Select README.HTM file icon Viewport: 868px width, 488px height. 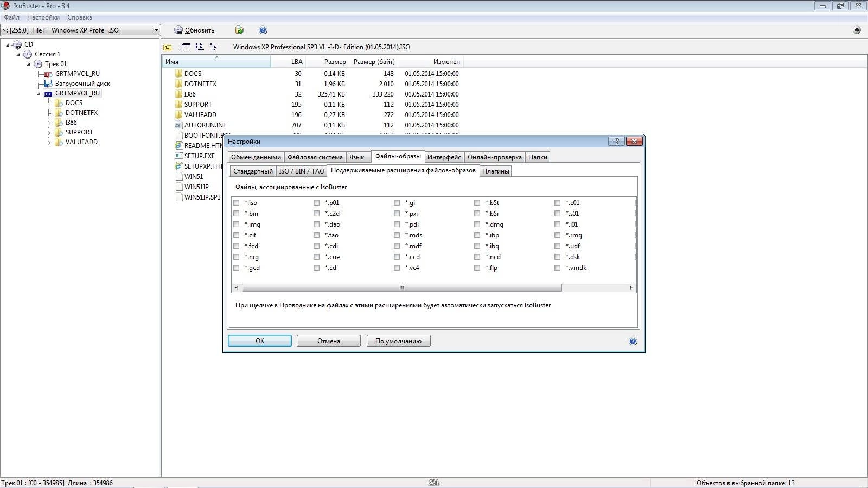178,145
